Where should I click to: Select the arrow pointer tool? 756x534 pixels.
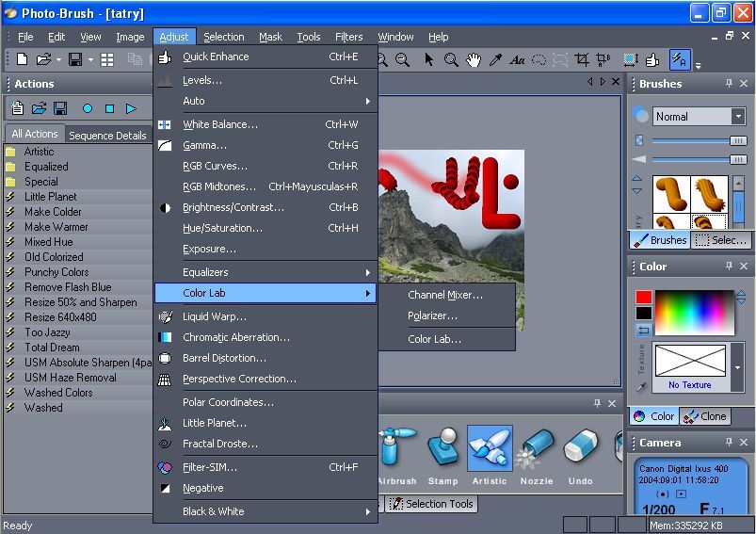click(428, 59)
